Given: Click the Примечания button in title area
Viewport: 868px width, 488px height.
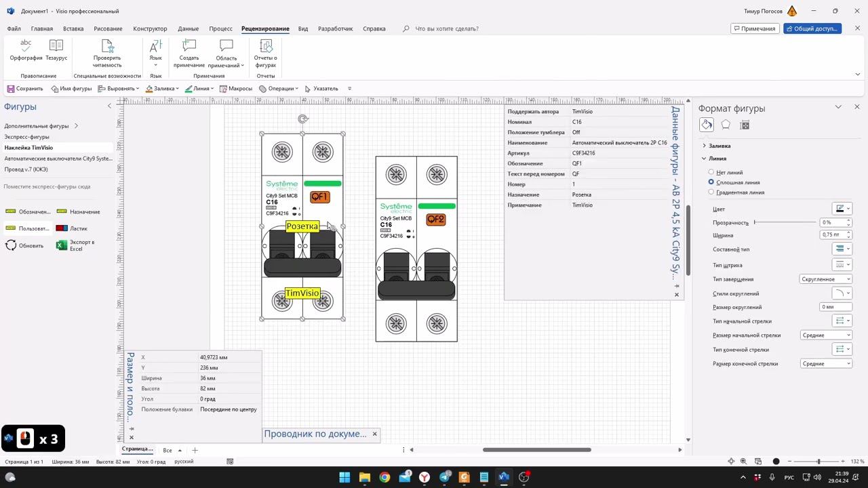Looking at the screenshot, I should pyautogui.click(x=755, y=28).
